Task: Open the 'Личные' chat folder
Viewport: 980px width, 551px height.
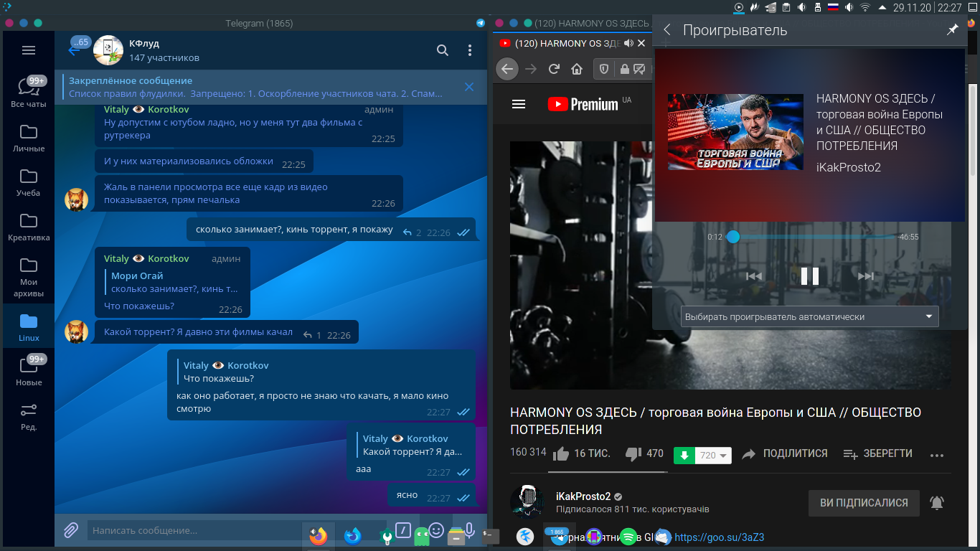Action: (x=28, y=137)
